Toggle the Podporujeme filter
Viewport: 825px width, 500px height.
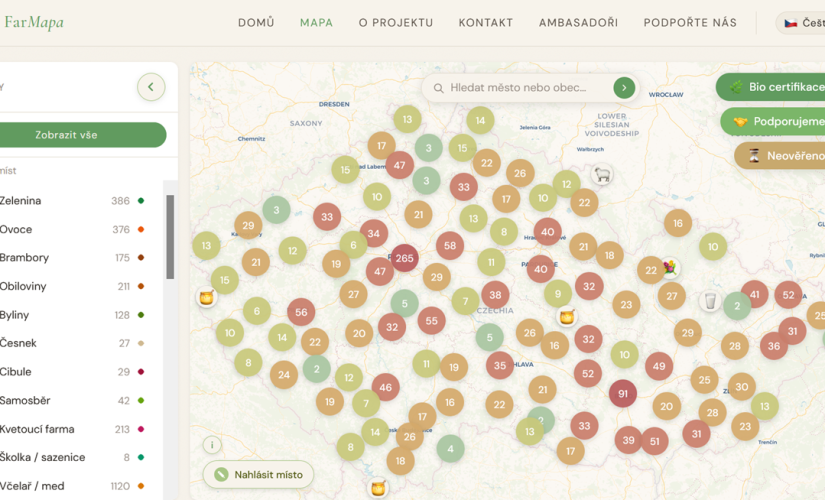(x=773, y=122)
